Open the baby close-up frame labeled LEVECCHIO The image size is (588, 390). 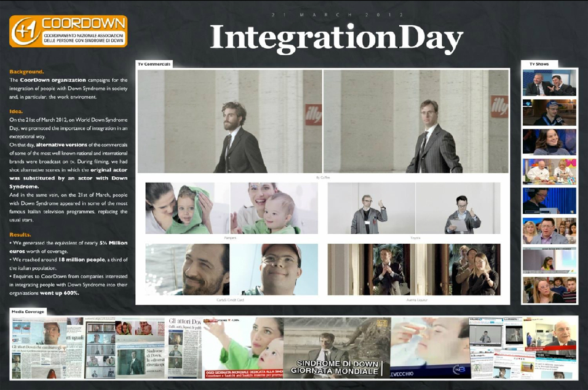coord(430,348)
